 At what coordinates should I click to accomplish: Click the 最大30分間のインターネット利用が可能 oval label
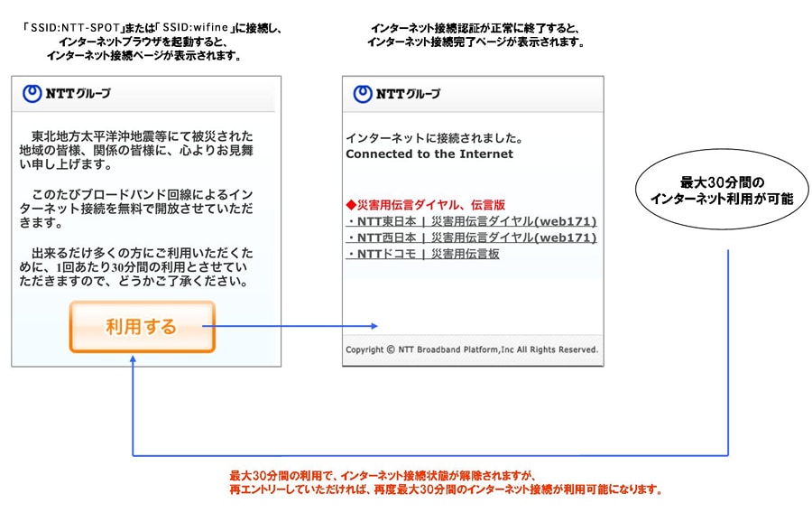[x=722, y=190]
